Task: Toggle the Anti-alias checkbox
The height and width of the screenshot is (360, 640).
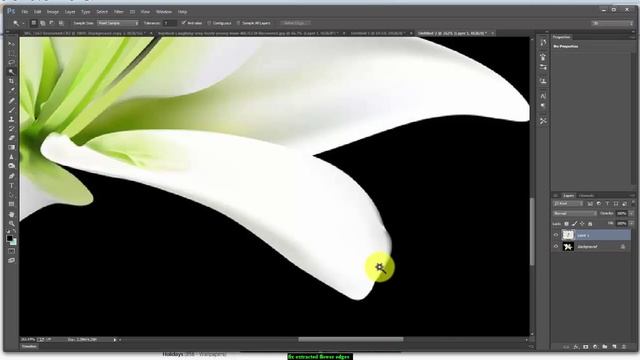Action: click(184, 23)
